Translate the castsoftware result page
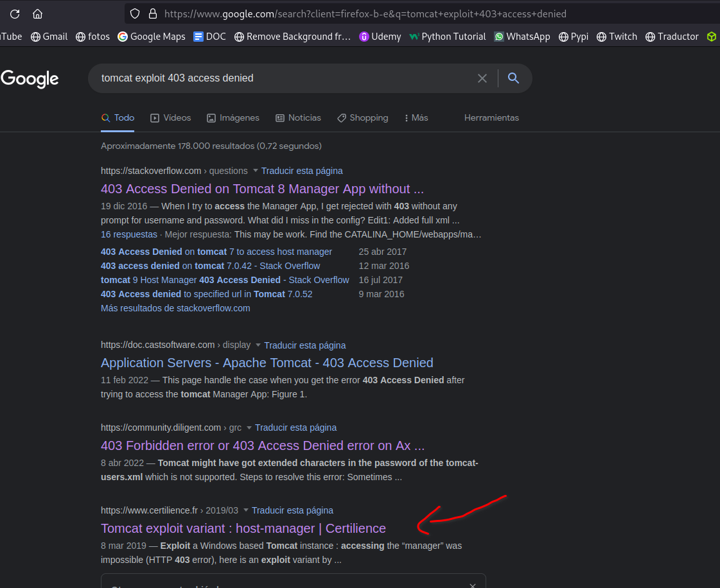720x588 pixels. tap(305, 345)
